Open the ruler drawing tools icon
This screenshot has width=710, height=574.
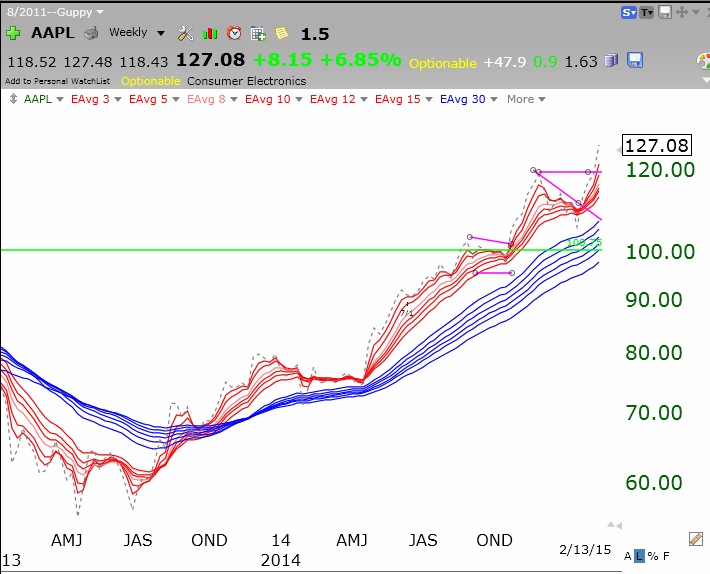(696, 539)
